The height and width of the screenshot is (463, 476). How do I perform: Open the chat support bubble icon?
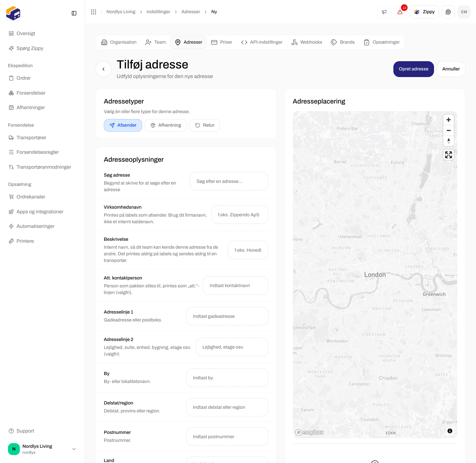pos(448,12)
